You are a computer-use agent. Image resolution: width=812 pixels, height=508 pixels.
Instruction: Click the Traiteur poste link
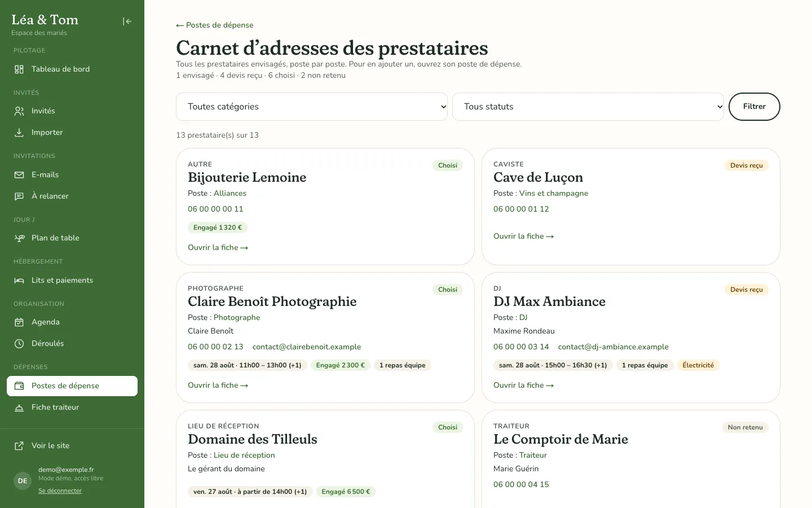click(x=533, y=456)
